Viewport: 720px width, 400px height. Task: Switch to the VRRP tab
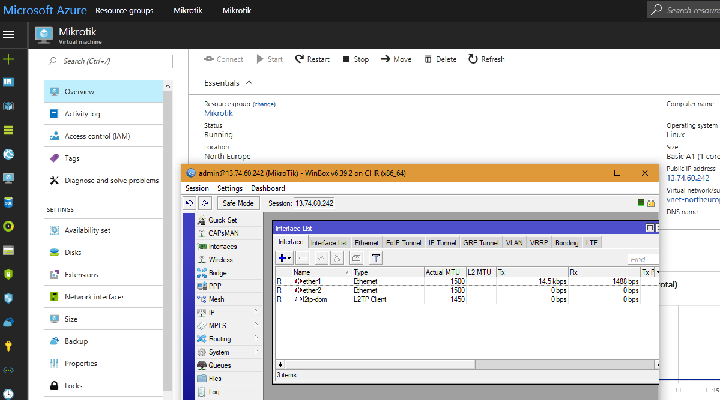(539, 242)
